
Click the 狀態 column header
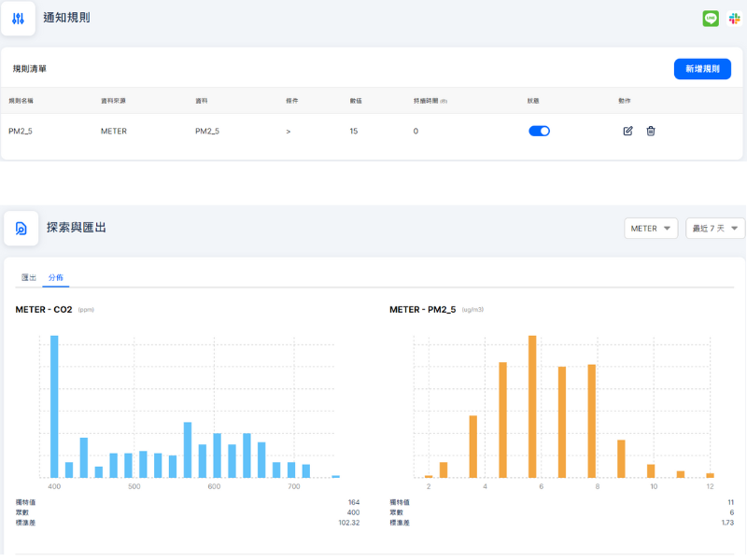(533, 101)
